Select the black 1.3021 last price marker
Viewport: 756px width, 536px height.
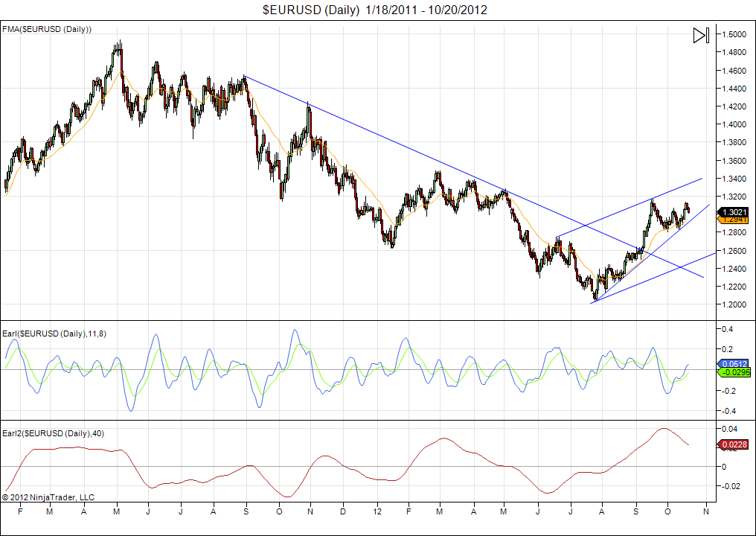point(731,212)
